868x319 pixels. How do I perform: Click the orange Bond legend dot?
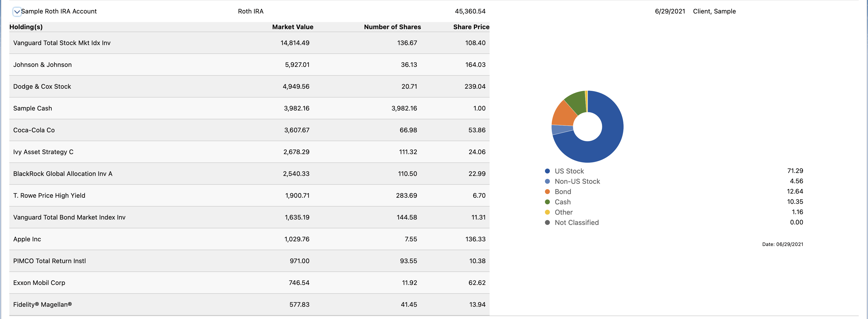547,192
